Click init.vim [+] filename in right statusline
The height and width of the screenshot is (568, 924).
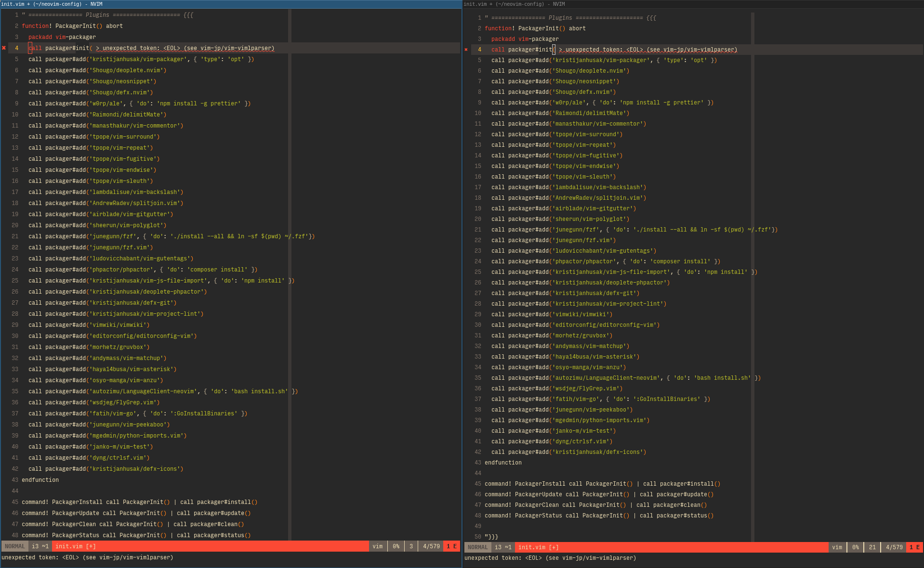click(x=539, y=547)
